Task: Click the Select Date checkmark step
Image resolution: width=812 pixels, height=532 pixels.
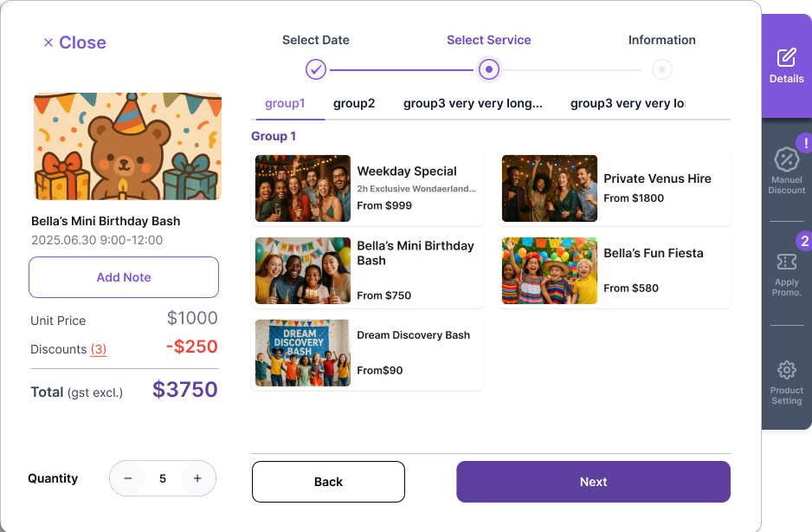Action: 315,69
